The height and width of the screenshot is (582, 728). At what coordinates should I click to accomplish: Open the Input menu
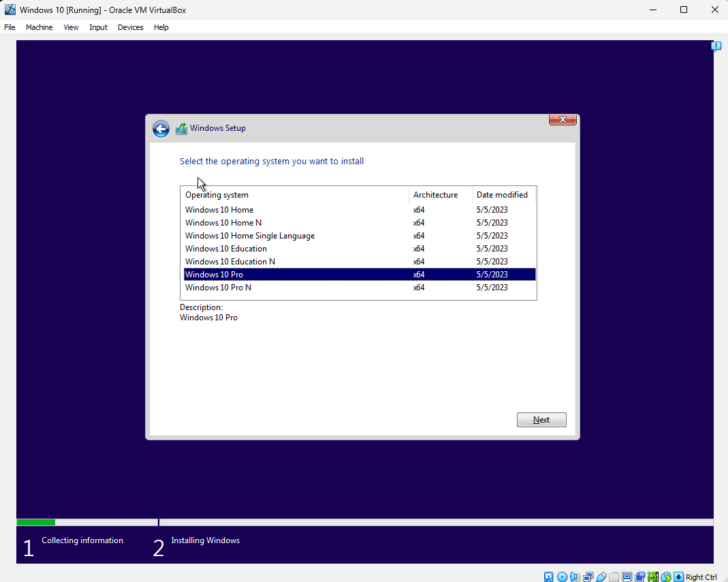[99, 27]
